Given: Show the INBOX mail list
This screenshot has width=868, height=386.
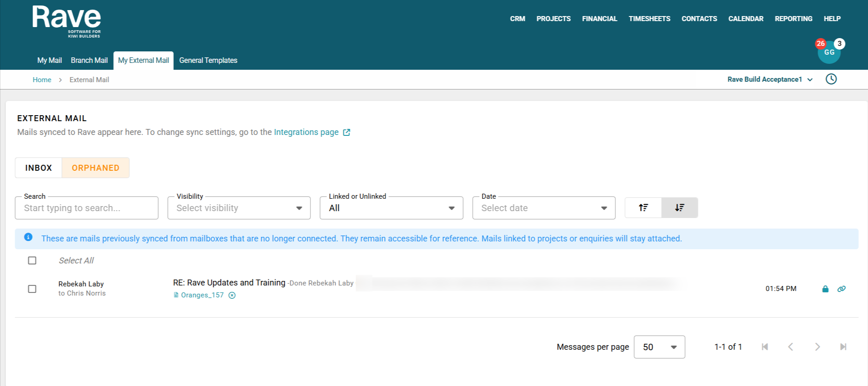Looking at the screenshot, I should [39, 168].
